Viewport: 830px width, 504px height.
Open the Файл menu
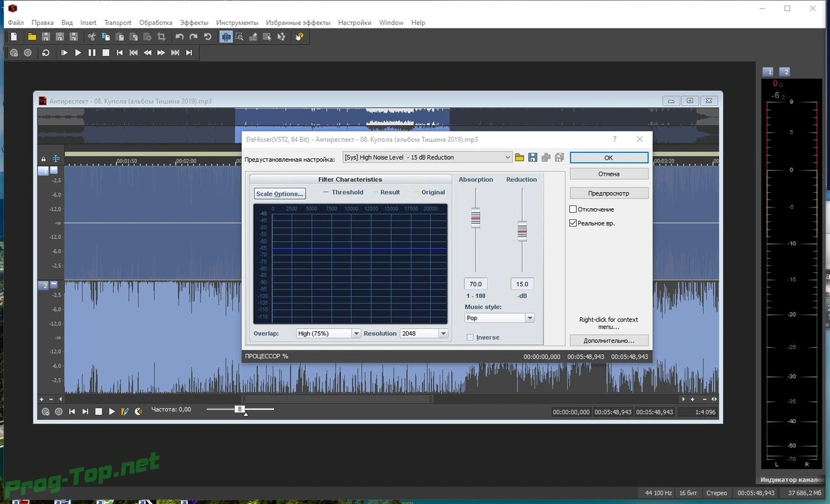pyautogui.click(x=15, y=22)
